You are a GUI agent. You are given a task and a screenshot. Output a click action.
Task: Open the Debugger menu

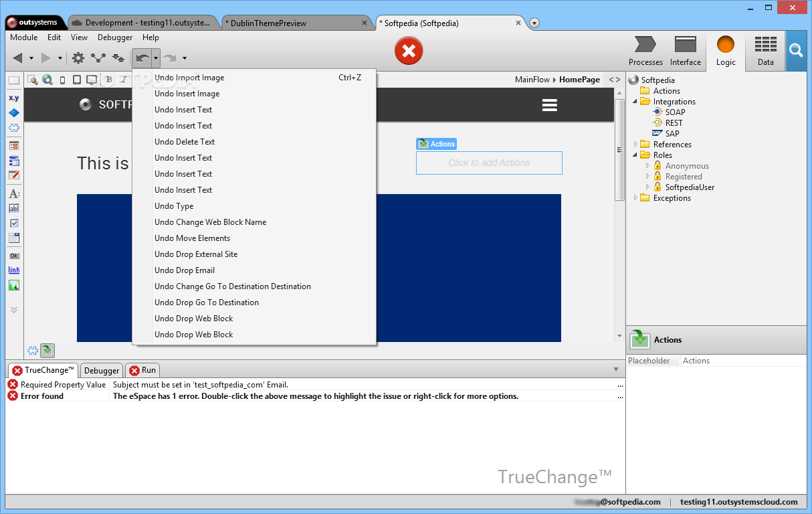click(115, 37)
